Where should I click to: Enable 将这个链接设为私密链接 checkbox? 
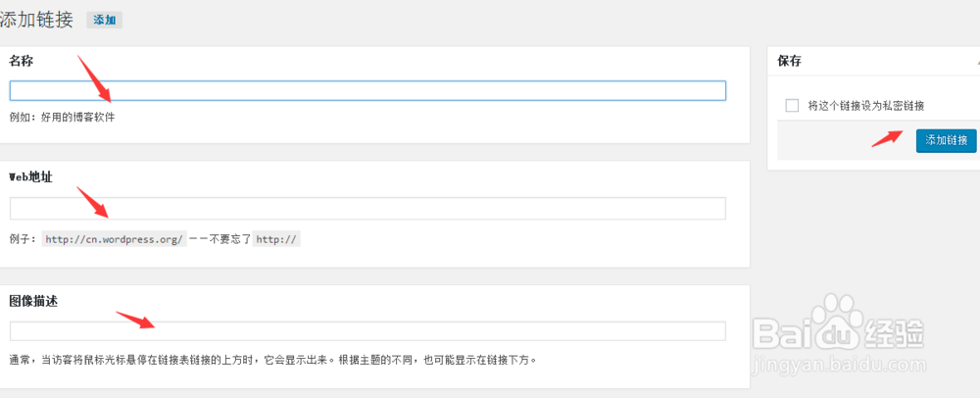point(792,106)
